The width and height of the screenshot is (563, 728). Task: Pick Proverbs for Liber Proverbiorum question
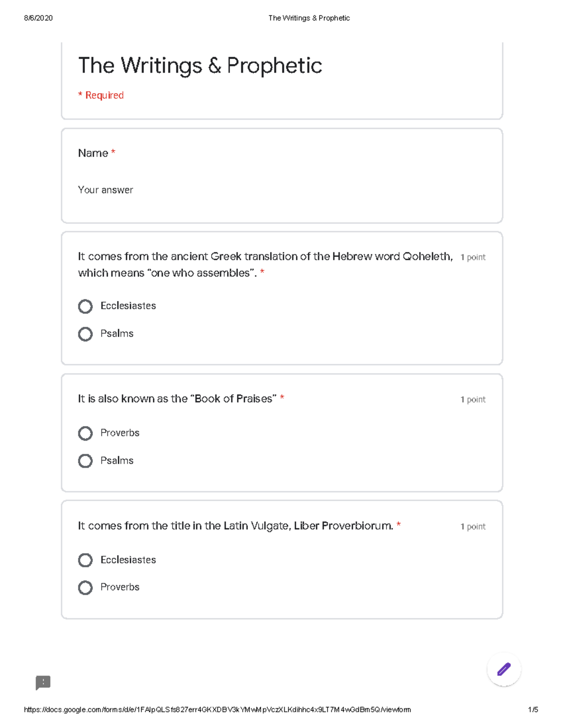[x=85, y=588]
